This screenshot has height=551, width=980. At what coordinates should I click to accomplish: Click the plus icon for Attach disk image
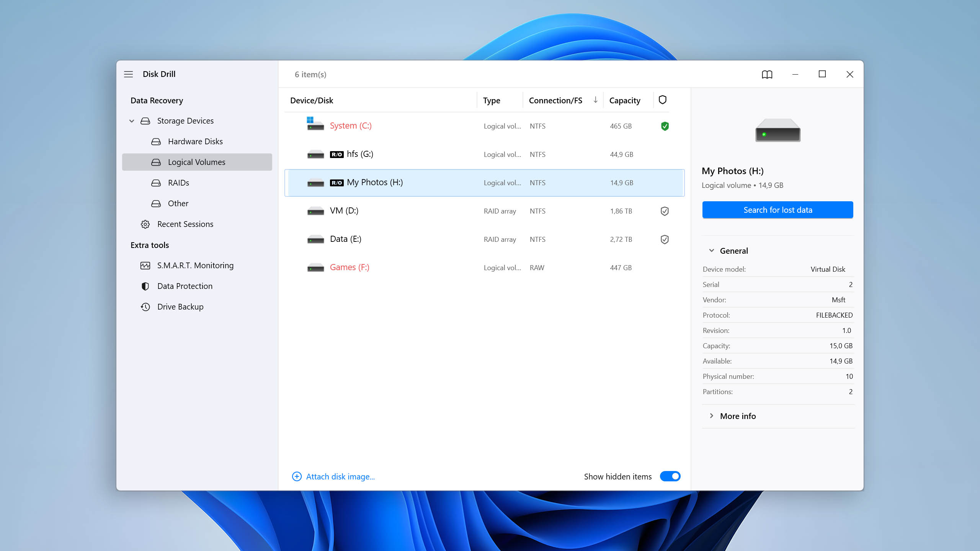pyautogui.click(x=297, y=476)
